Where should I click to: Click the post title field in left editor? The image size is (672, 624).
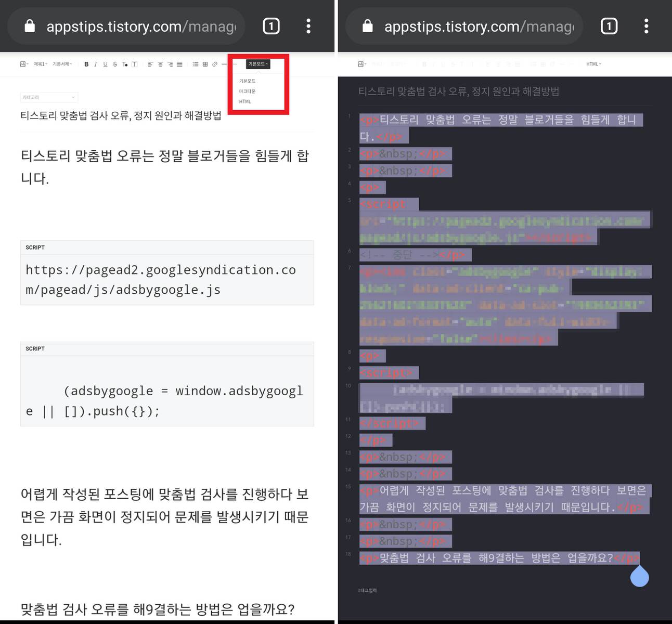click(121, 115)
